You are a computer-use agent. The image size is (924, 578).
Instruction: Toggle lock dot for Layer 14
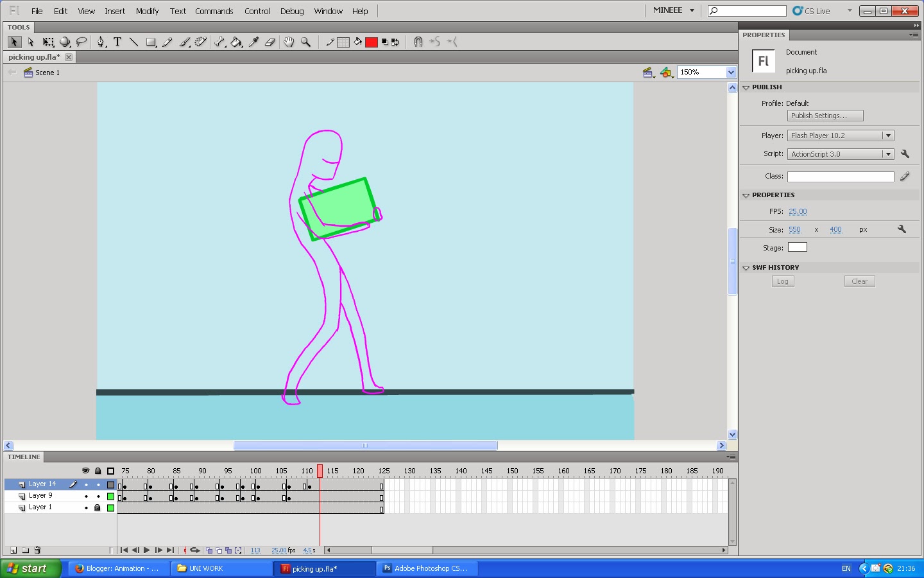pos(98,485)
